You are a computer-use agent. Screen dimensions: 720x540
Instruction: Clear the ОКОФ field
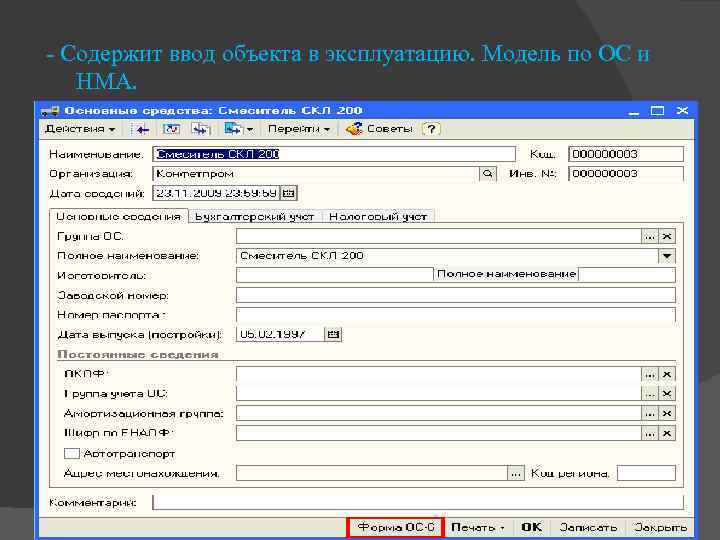[x=667, y=374]
